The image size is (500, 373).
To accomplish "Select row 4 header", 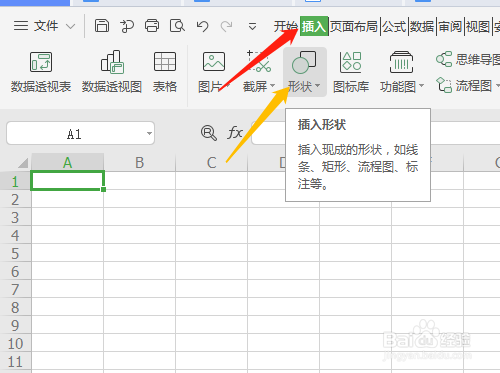I will point(15,235).
